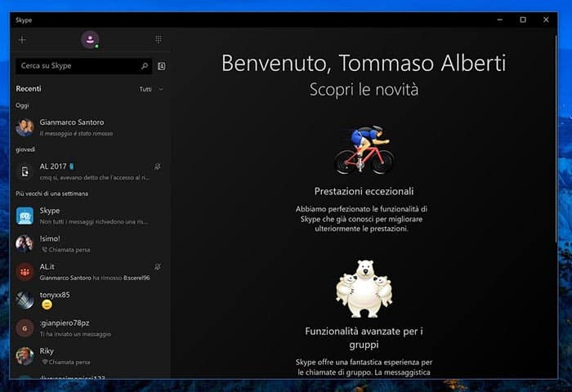572x392 pixels.
Task: Focus the Cerca su Skype search field
Action: click(x=83, y=66)
